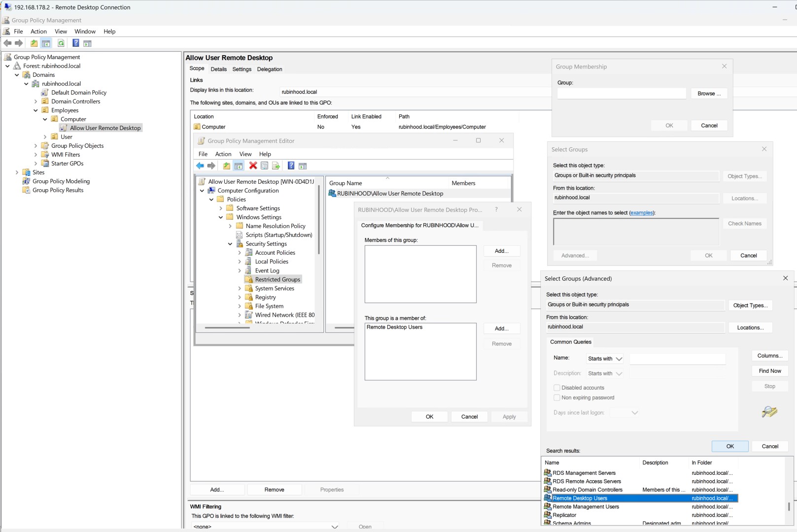Switch to the Settings tab
Screen dimensions: 797x532
[242, 69]
